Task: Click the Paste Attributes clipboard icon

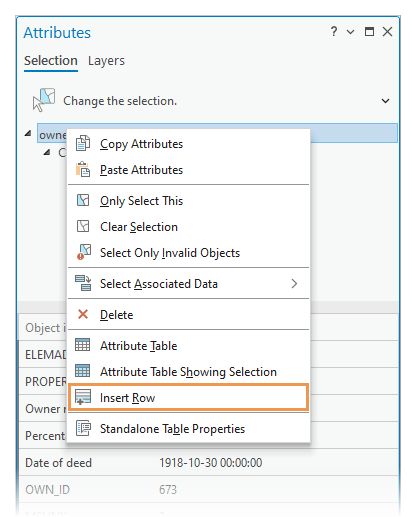Action: (83, 169)
